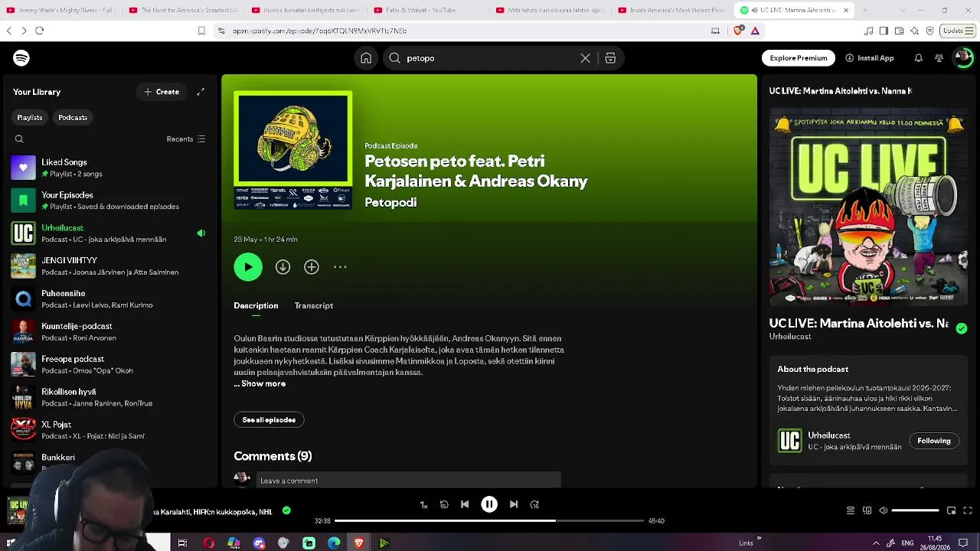
Task: Click the UC LIVE cover in Now Playing
Action: coord(868,207)
